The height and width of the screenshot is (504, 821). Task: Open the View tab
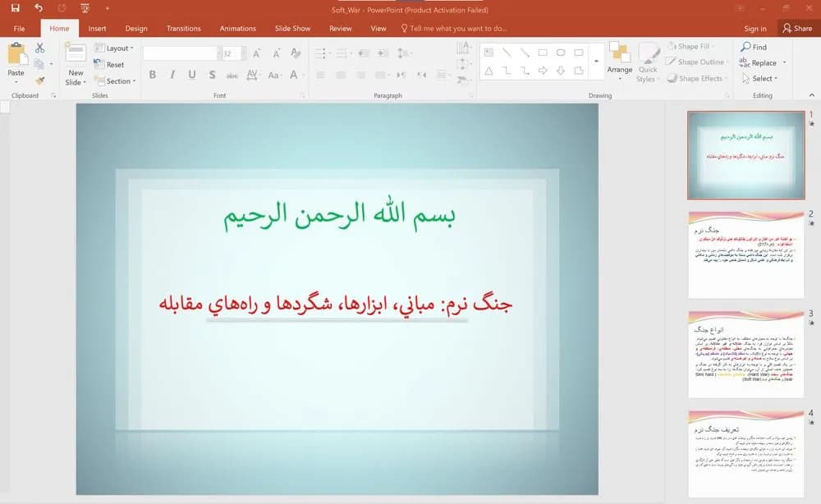coord(378,28)
